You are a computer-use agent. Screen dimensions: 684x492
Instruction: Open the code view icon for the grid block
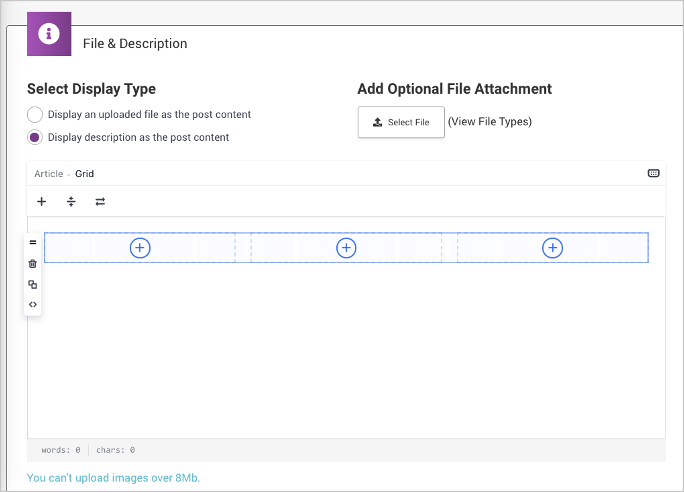coord(33,304)
